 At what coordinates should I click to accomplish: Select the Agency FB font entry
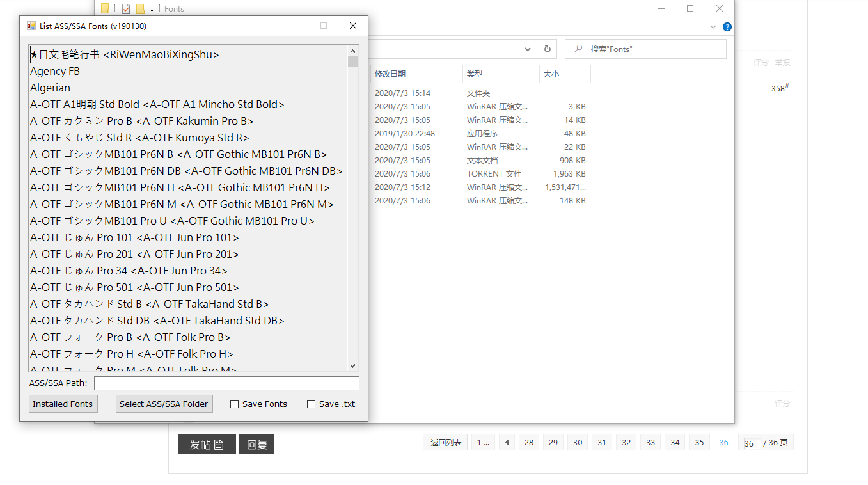tap(55, 71)
